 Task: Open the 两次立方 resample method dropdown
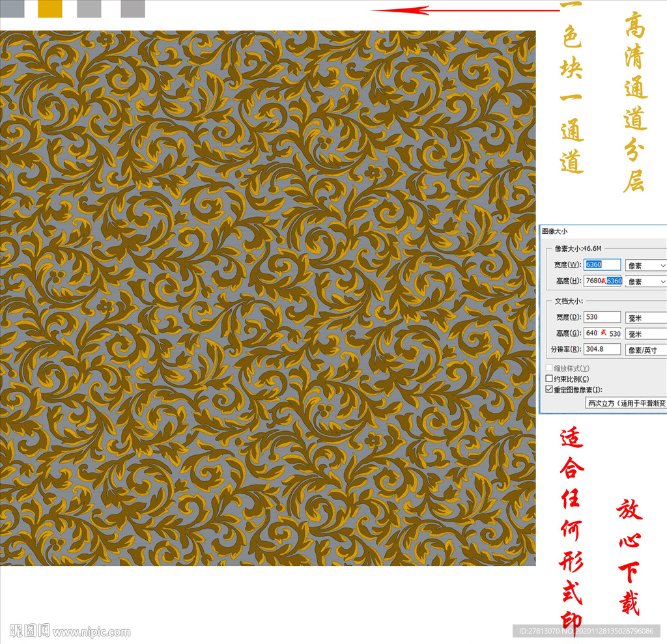(625, 403)
